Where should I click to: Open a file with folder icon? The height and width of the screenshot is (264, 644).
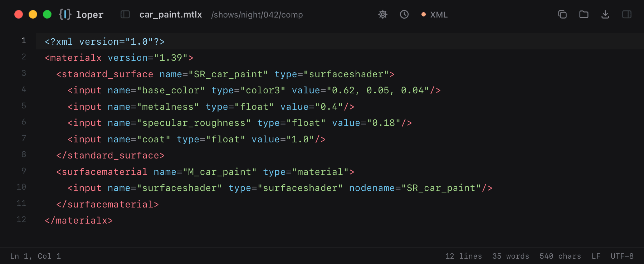[x=584, y=14]
